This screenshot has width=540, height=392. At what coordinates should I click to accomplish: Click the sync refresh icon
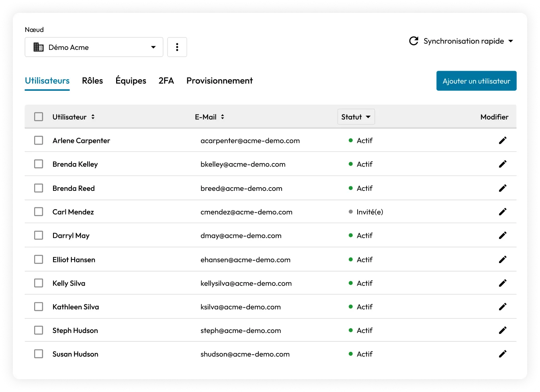click(x=414, y=41)
